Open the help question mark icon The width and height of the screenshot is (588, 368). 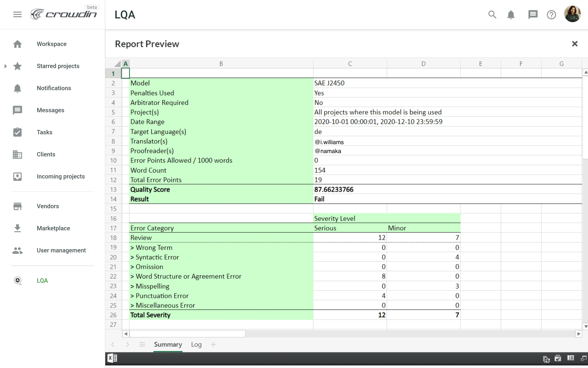tap(551, 15)
